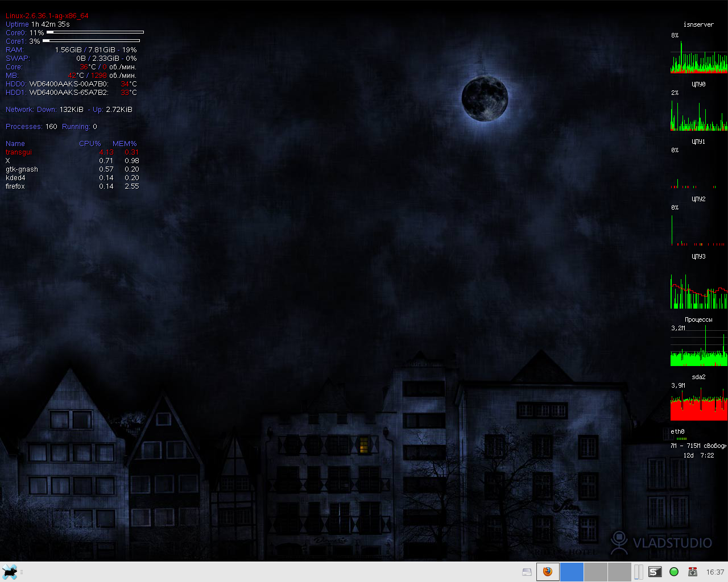Image resolution: width=728 pixels, height=582 pixels.
Task: Switch to the second workspace in pager
Action: (595, 572)
